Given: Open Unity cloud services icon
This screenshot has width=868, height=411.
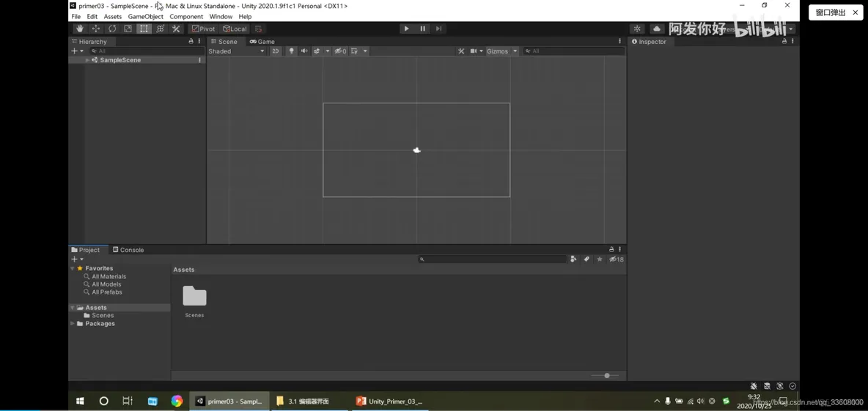Looking at the screenshot, I should [x=657, y=29].
